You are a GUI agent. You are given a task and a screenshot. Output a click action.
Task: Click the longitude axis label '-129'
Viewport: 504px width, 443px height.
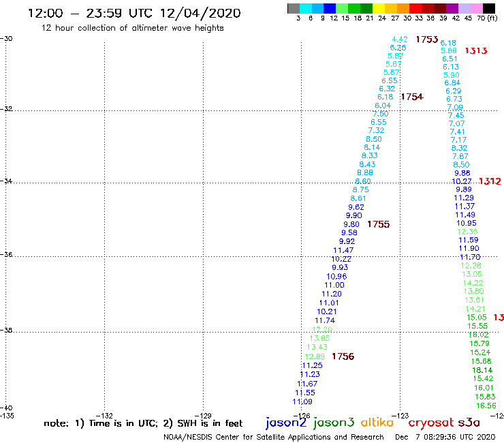click(x=203, y=416)
